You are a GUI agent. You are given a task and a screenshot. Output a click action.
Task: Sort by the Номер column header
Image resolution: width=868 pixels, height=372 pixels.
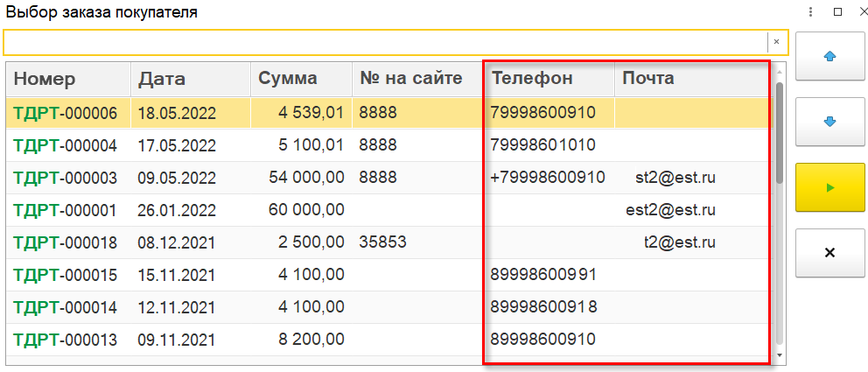pos(45,79)
